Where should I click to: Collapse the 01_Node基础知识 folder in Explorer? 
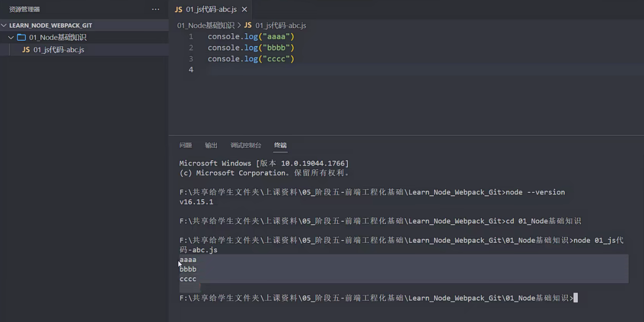[11, 37]
